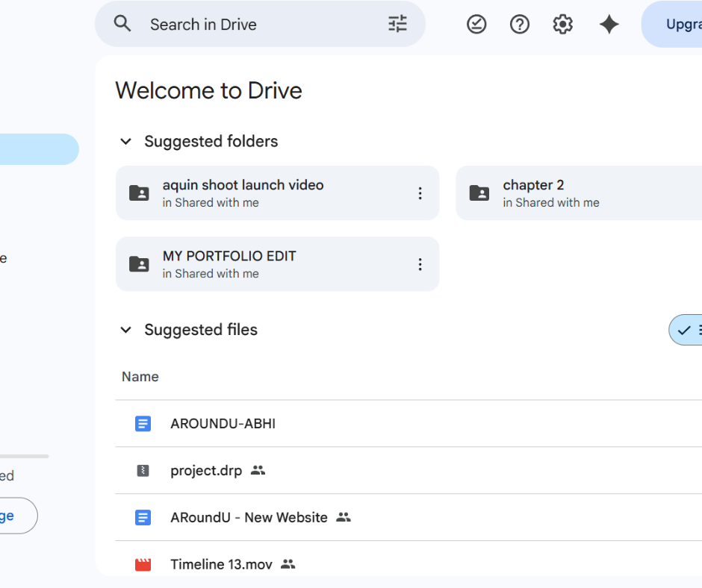702x588 pixels.
Task: Click the offline status checkmark icon
Action: pos(476,24)
